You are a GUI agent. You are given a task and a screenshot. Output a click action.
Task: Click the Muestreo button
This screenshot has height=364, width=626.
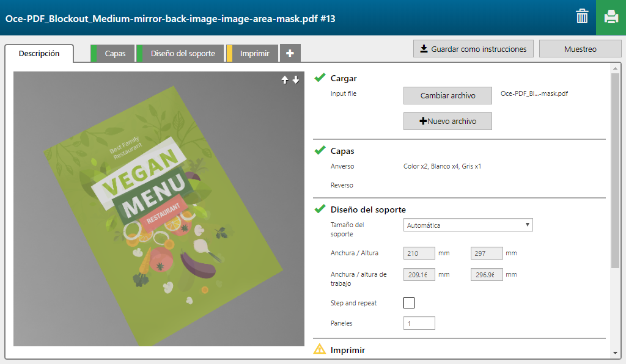(580, 49)
